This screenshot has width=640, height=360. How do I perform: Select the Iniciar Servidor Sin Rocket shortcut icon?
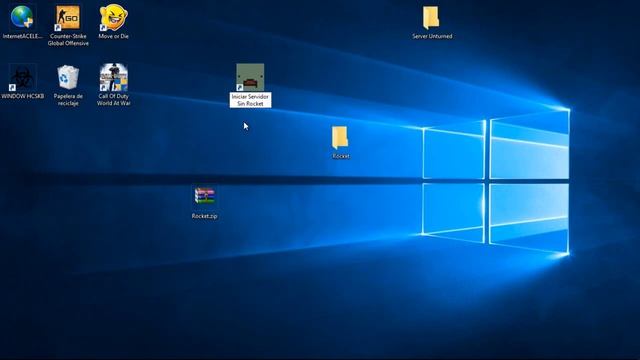[250, 77]
